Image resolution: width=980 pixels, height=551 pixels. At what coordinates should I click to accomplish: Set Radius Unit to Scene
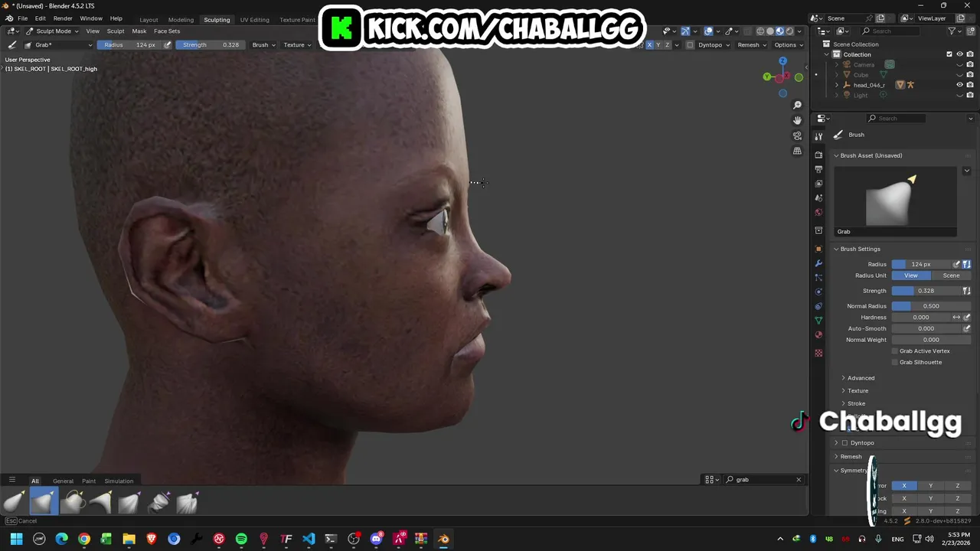click(951, 275)
